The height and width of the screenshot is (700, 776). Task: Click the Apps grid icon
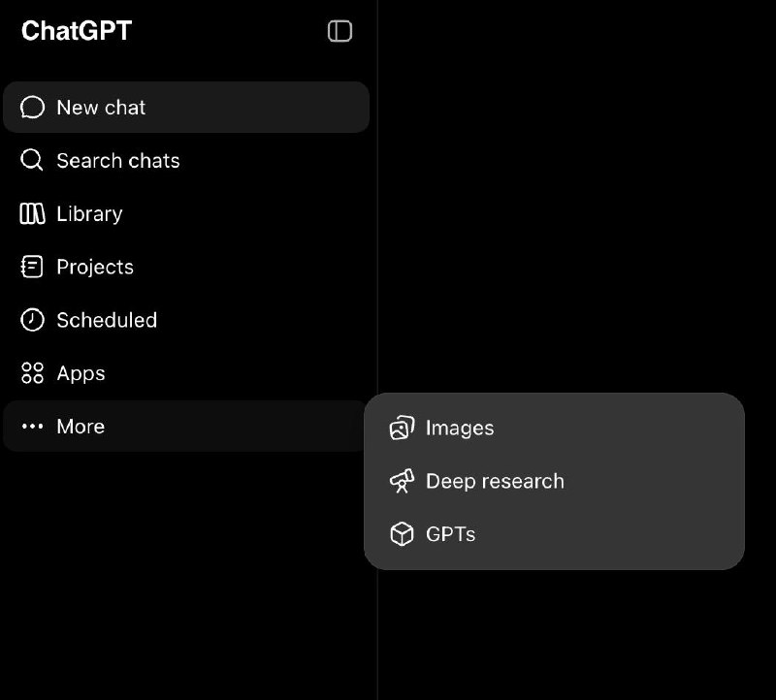(32, 373)
